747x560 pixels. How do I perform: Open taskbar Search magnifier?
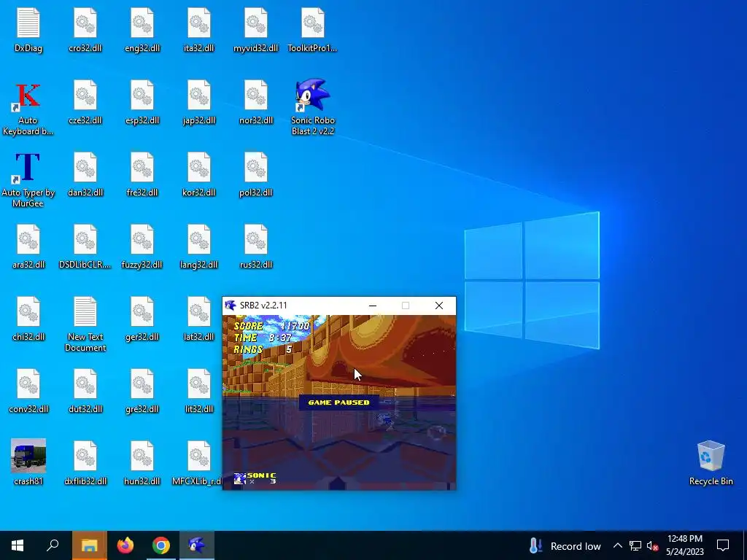coord(53,545)
